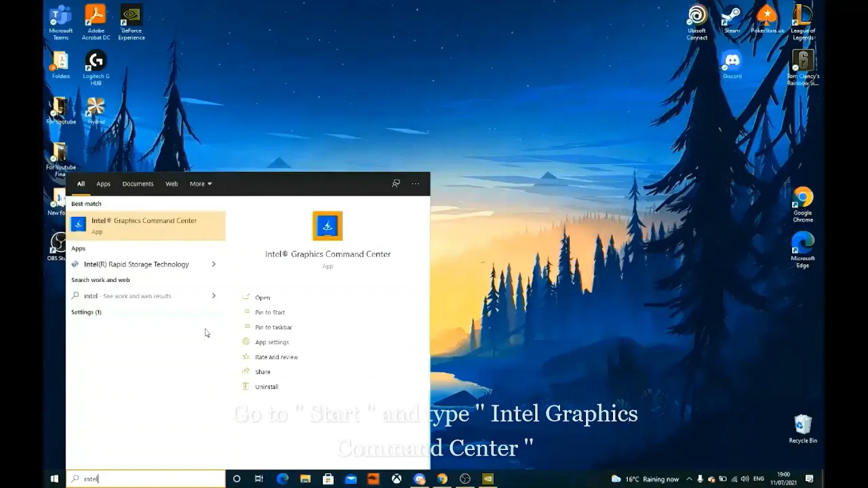Viewport: 868px width, 488px height.
Task: Open the Steam desktop shortcut
Action: pyautogui.click(x=732, y=19)
